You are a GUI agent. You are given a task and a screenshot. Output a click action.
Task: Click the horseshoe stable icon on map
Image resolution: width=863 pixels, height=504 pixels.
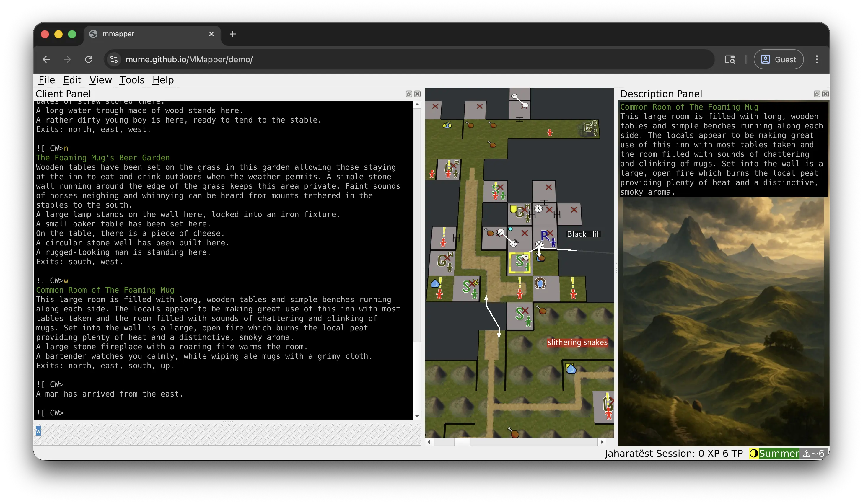pyautogui.click(x=540, y=283)
